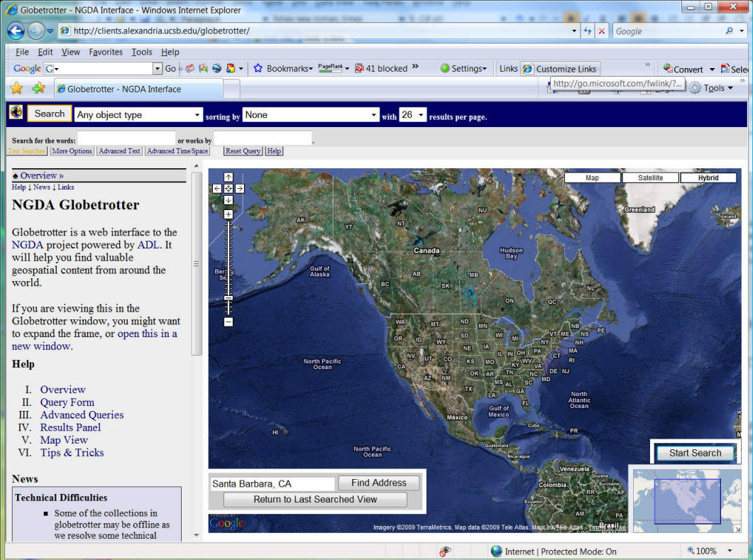Open the Overview help link
753x560 pixels.
click(x=63, y=390)
